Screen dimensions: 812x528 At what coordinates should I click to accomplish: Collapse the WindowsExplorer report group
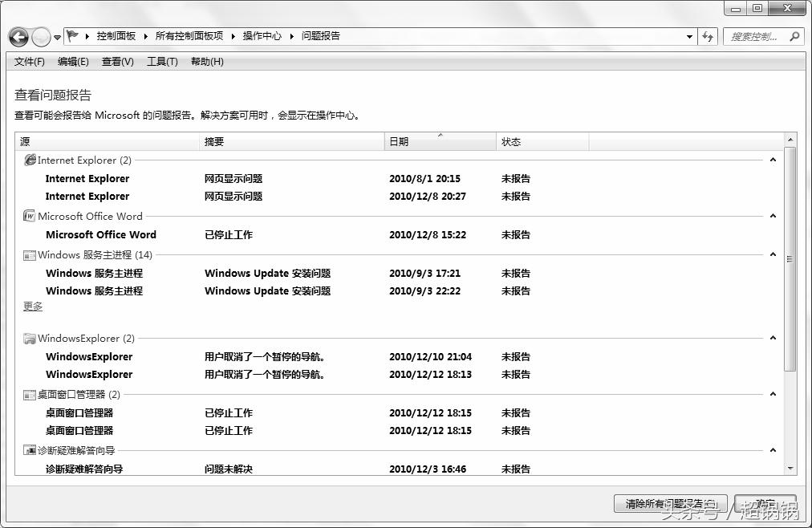point(772,338)
